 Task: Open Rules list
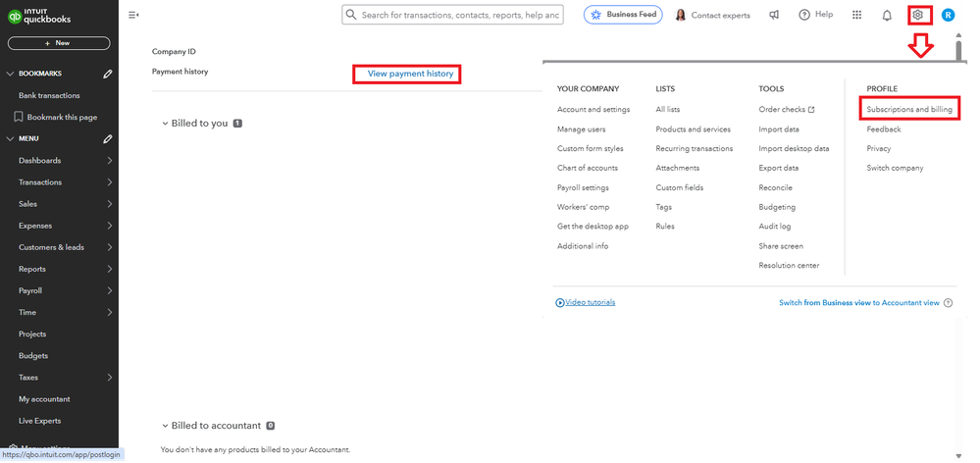tap(665, 227)
